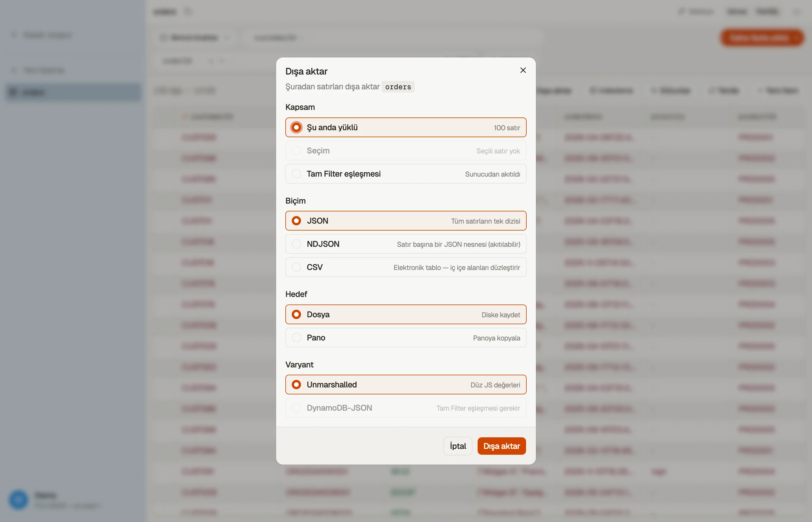
Task: Click the orange Dışa aktar button
Action: [x=501, y=446]
